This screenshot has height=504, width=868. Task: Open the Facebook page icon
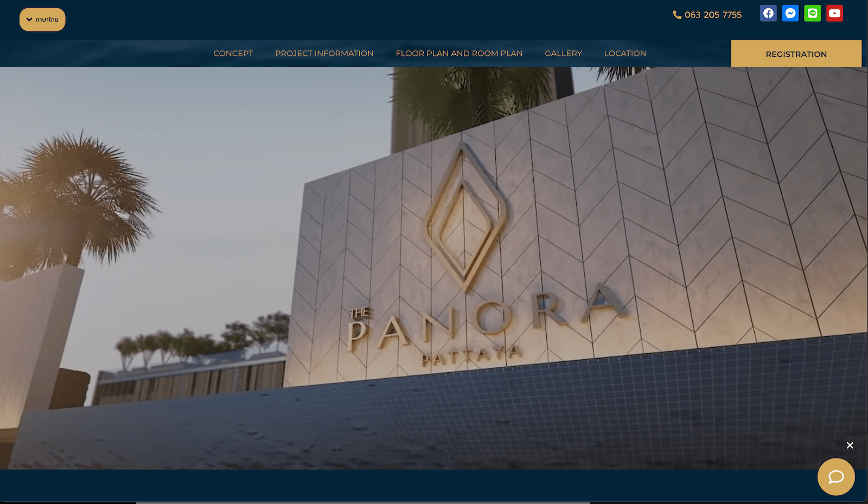(768, 14)
